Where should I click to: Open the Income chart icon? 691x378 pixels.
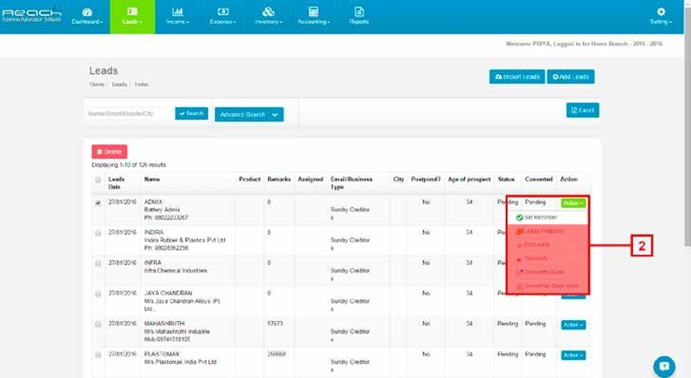pos(178,12)
